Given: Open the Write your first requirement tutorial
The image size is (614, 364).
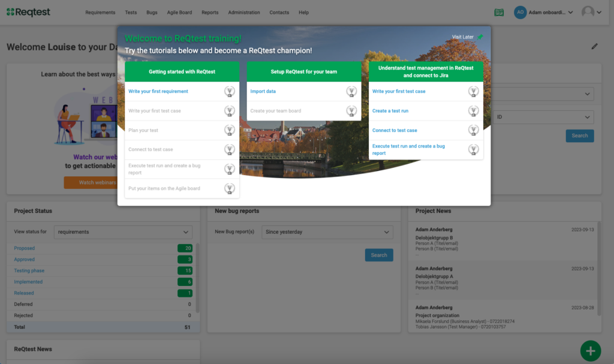Looking at the screenshot, I should [158, 91].
